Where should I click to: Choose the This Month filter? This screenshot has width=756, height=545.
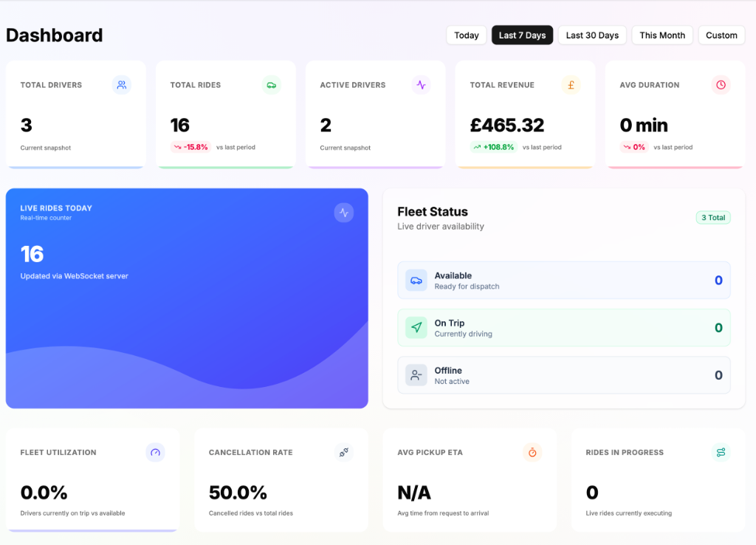click(x=662, y=35)
